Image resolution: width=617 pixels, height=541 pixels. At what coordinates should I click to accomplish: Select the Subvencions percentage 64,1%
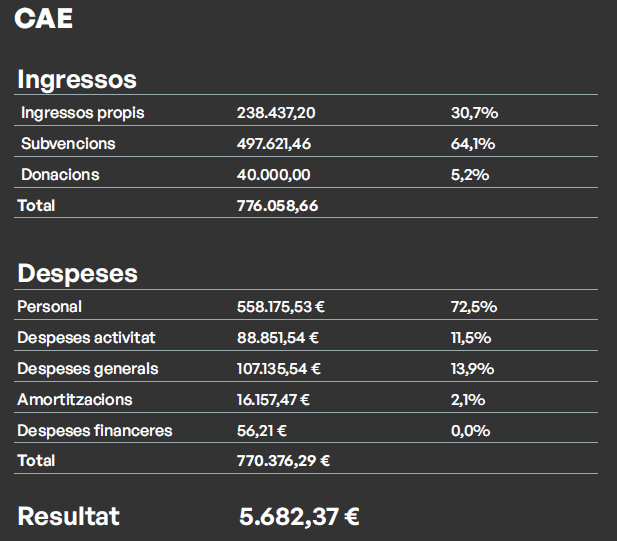pos(473,144)
